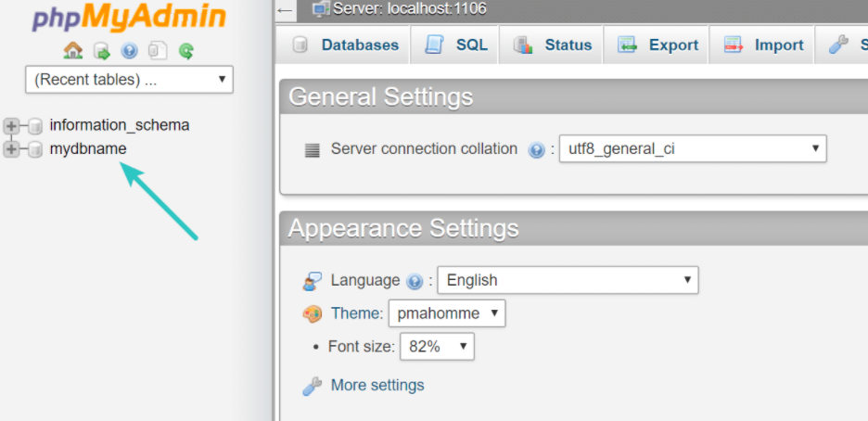Expand the mydbname database tree node
The height and width of the screenshot is (421, 868).
click(x=10, y=149)
